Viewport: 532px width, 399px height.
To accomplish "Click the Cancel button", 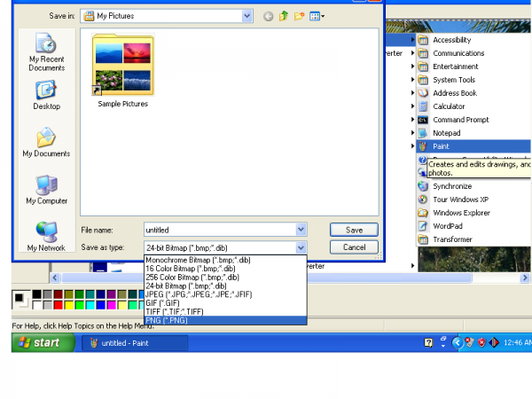I will (x=354, y=247).
